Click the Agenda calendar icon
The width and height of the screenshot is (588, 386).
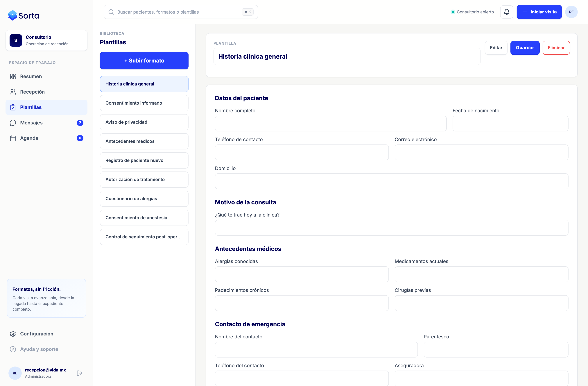coord(13,138)
